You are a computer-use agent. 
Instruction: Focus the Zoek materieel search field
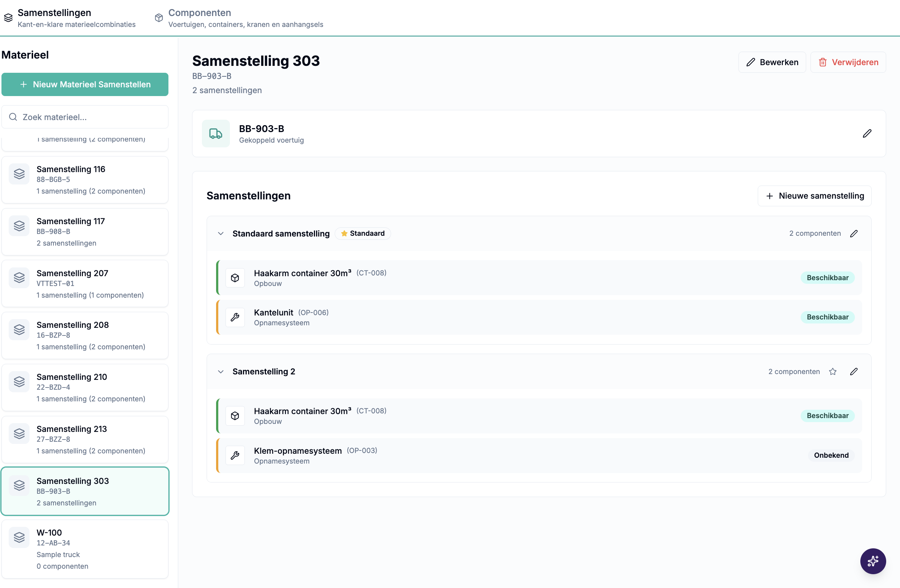coord(85,117)
